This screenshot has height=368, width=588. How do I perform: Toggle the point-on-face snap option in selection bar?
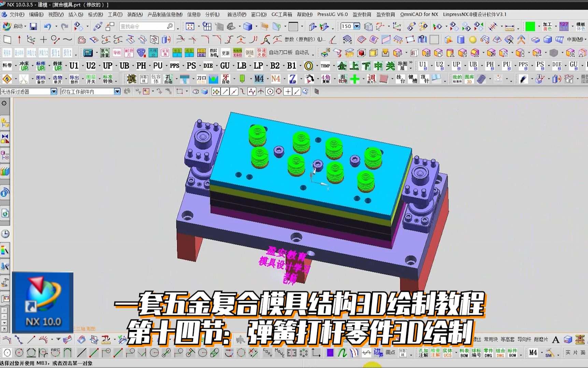[x=305, y=92]
